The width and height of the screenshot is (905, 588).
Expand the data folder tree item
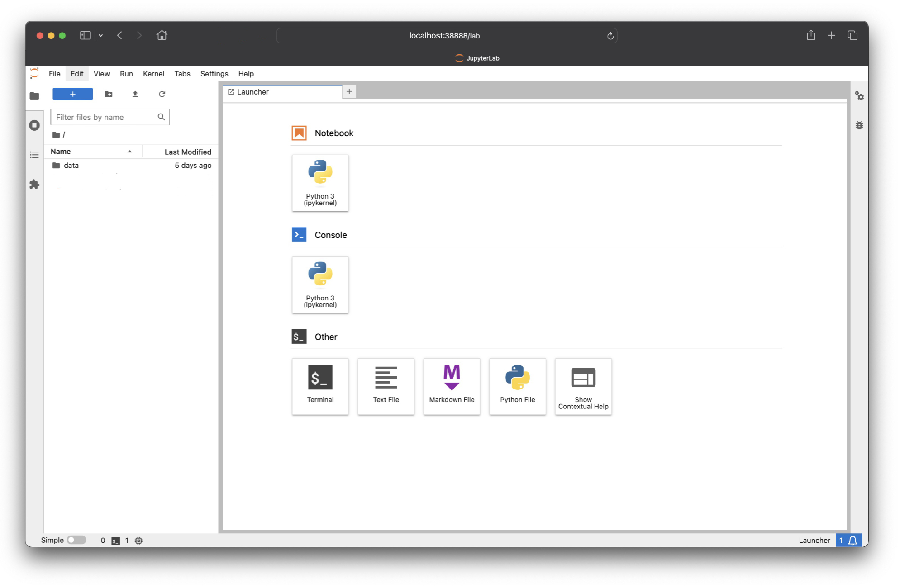click(x=71, y=165)
